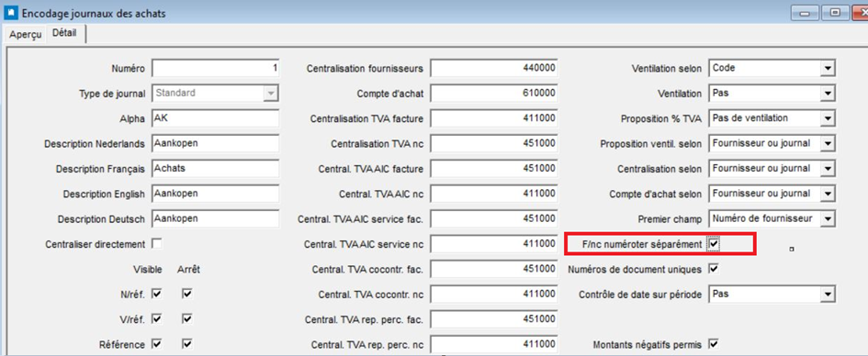Image resolution: width=868 pixels, height=356 pixels.
Task: Edit the Description Français field with Achats
Action: coord(215,169)
